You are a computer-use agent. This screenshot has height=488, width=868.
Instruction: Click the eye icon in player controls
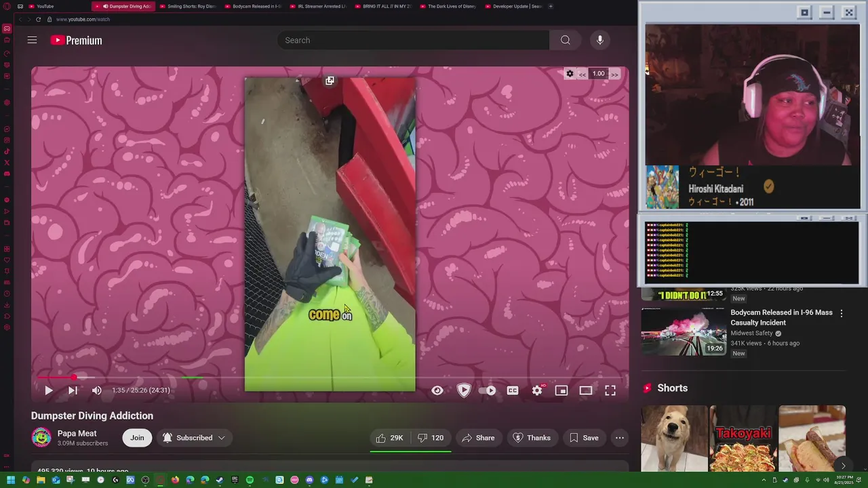coord(437,390)
